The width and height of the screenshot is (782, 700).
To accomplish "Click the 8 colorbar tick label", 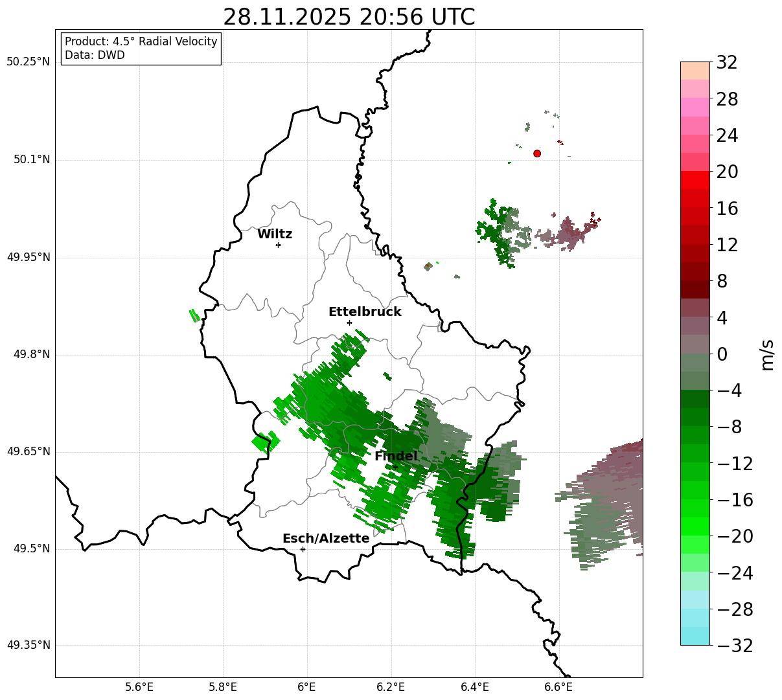I will point(722,282).
